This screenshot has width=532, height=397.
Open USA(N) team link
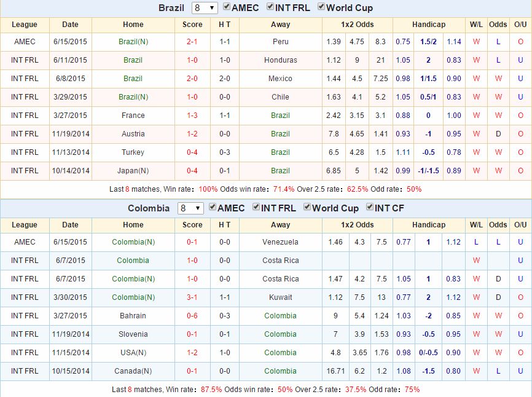[x=133, y=353]
